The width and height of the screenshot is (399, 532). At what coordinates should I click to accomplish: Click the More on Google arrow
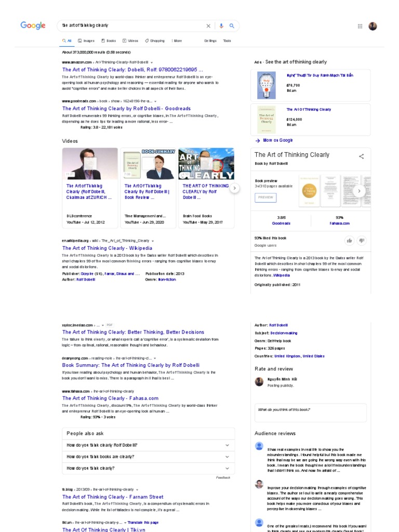[258, 140]
